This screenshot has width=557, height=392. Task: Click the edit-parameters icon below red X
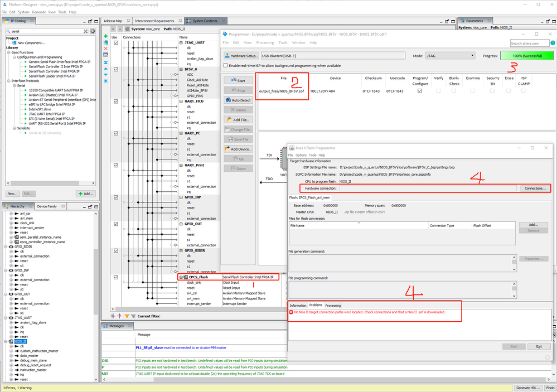tap(106, 55)
